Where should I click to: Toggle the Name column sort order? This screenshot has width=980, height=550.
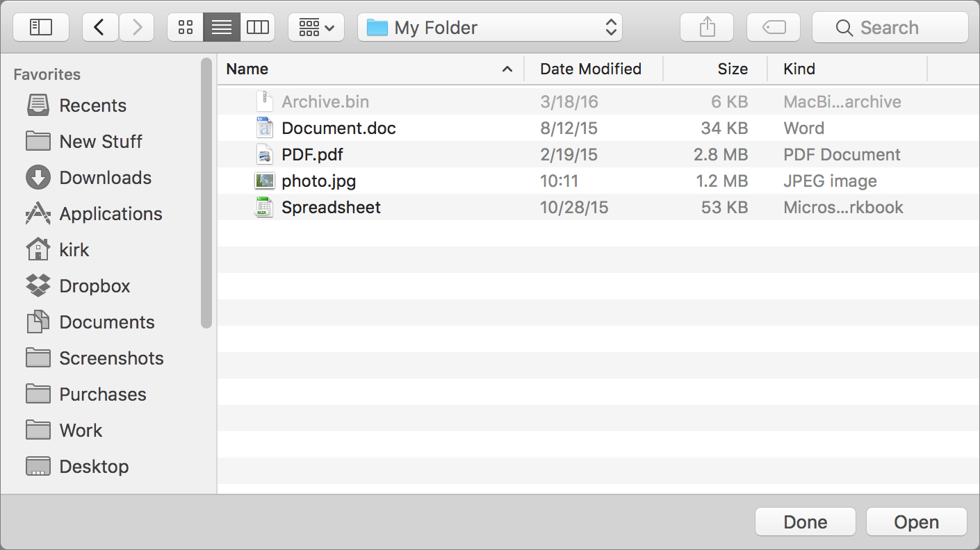click(x=247, y=69)
